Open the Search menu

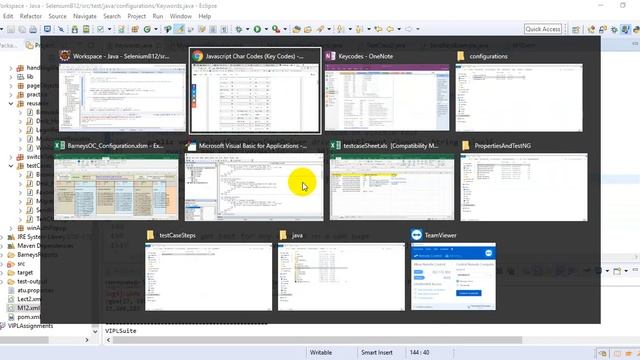click(x=112, y=16)
